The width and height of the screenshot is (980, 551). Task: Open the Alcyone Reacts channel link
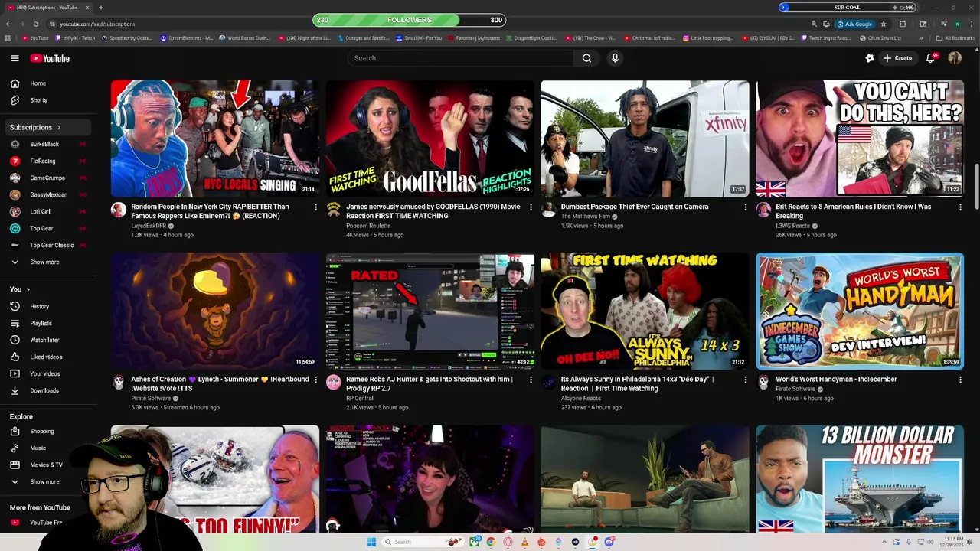coord(581,398)
